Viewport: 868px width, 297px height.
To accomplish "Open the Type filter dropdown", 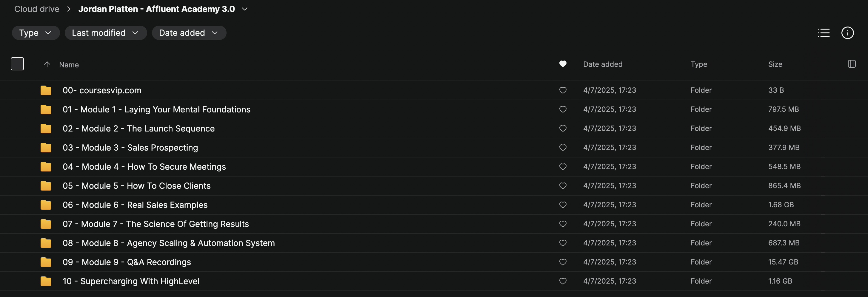I will pos(36,33).
